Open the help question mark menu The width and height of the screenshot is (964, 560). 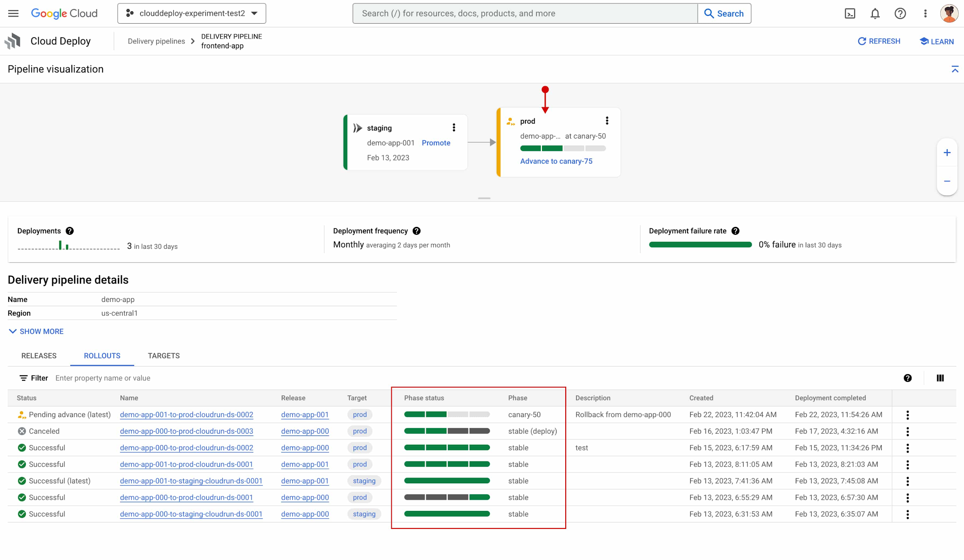[900, 14]
